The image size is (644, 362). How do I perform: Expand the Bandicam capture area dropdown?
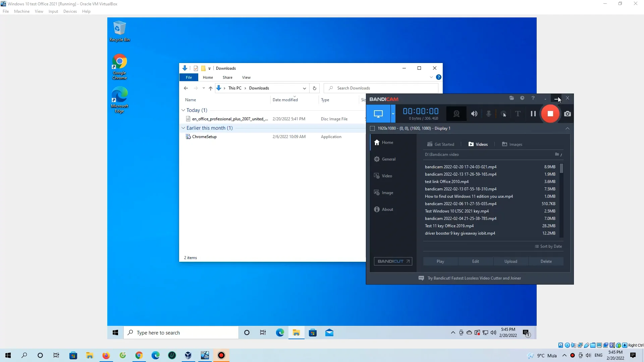click(x=392, y=114)
